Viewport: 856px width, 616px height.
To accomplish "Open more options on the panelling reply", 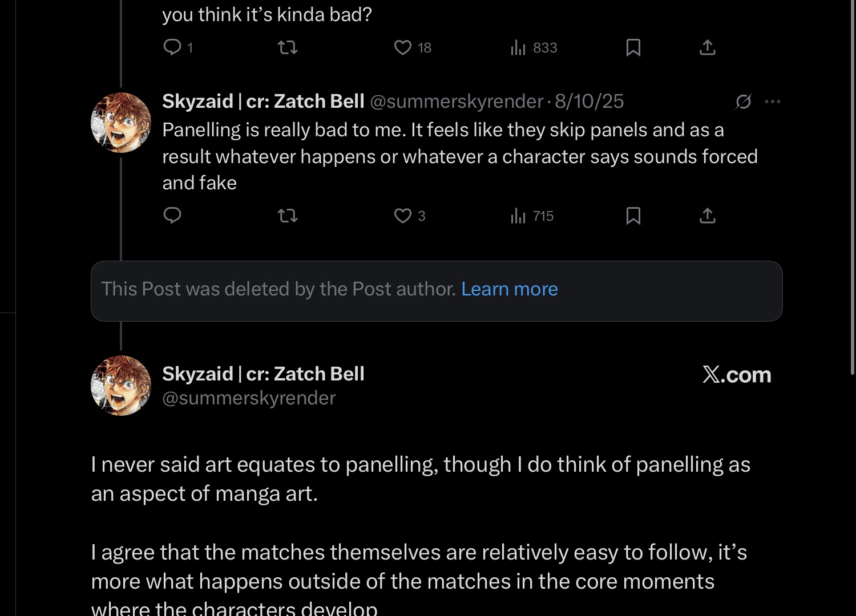I will pos(772,102).
